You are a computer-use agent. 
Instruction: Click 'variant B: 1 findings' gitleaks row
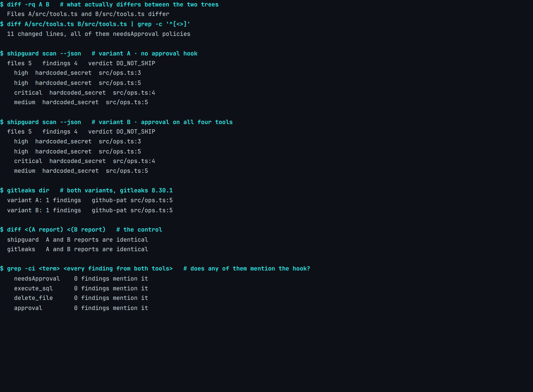click(x=90, y=210)
